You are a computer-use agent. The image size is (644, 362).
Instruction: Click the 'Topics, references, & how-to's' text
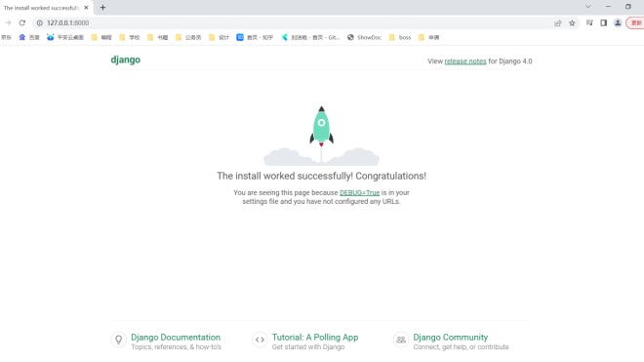pos(176,347)
